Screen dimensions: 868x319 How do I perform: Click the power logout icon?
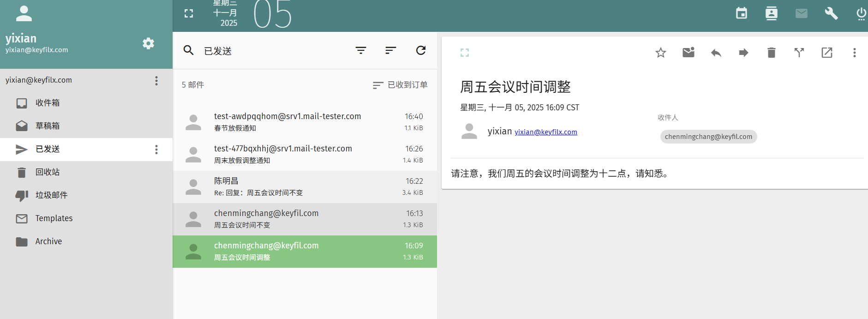click(x=861, y=13)
